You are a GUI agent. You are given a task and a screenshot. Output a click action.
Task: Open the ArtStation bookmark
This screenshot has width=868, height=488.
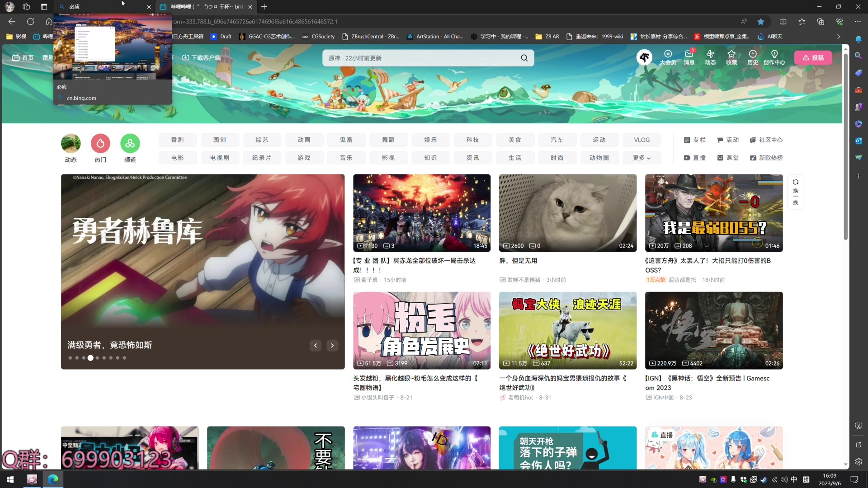[435, 37]
